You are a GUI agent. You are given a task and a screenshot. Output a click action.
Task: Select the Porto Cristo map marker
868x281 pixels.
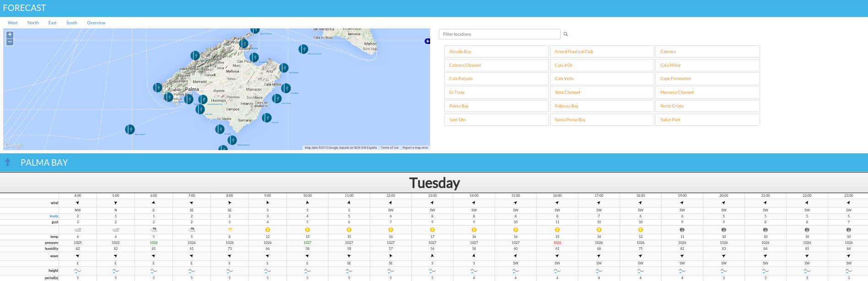click(277, 98)
